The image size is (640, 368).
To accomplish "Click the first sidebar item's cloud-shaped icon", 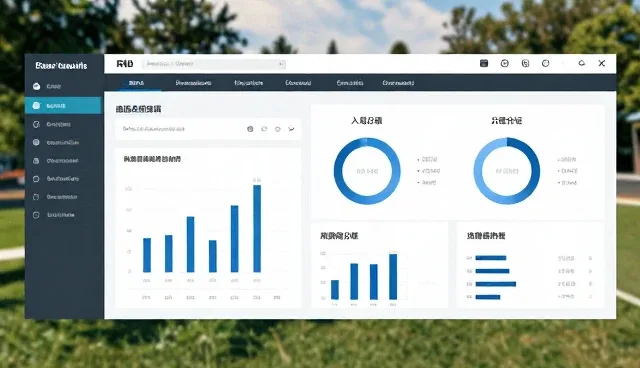I will 36,86.
